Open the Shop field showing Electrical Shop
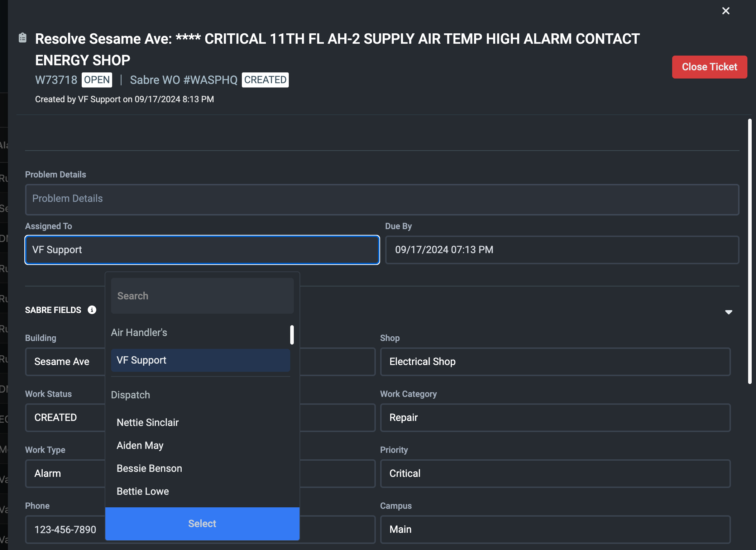Image resolution: width=756 pixels, height=550 pixels. pos(555,361)
